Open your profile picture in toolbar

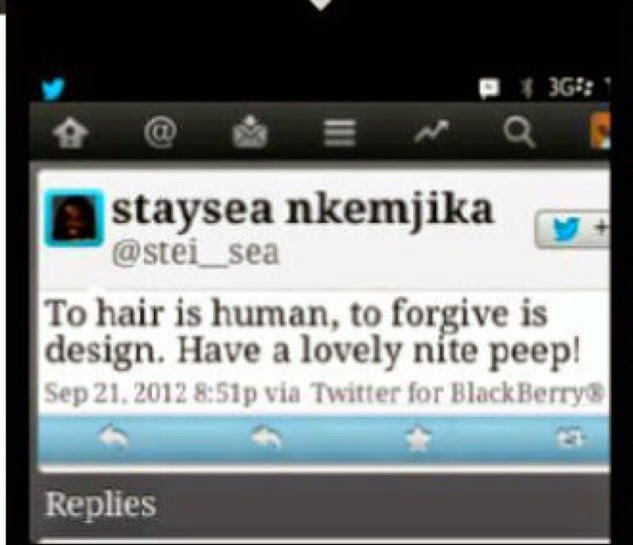click(600, 131)
